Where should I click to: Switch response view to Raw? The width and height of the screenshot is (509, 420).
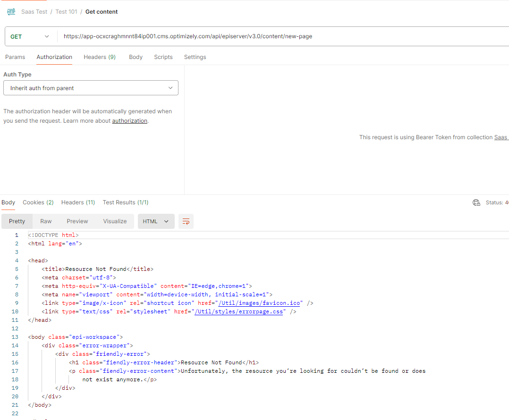click(x=46, y=221)
